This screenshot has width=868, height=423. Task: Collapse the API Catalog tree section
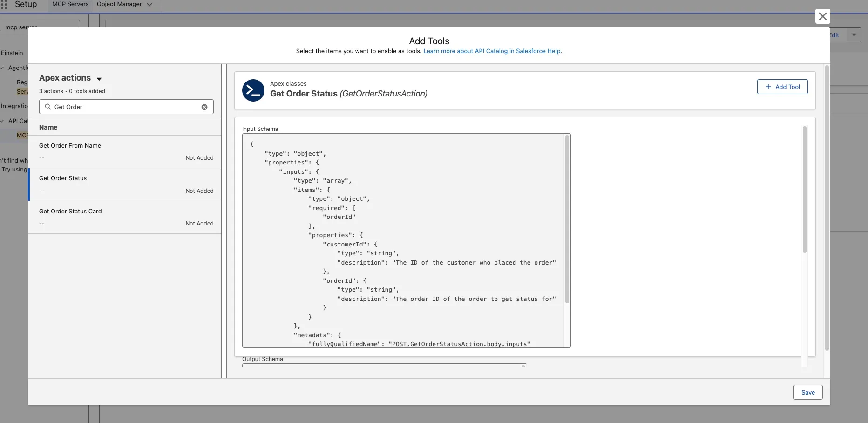click(2, 121)
